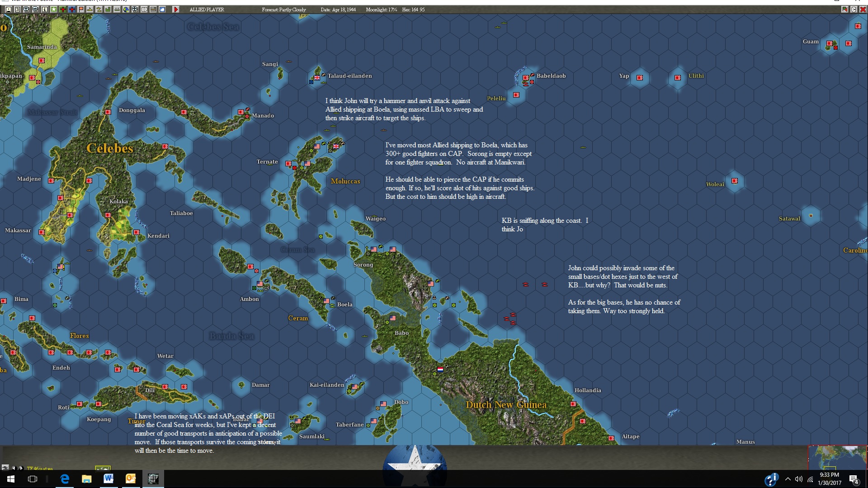Toggle the red aircraft on blue icon
The width and height of the screenshot is (868, 488).
[x=72, y=9]
